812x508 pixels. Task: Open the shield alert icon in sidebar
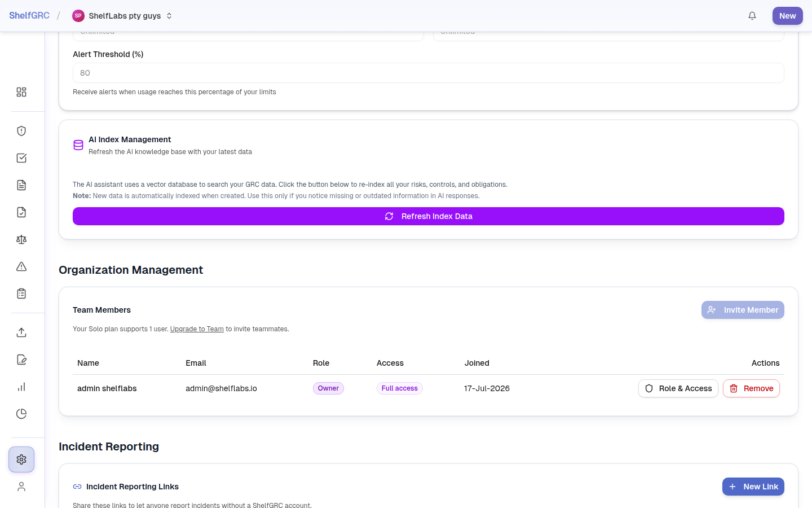pos(21,131)
